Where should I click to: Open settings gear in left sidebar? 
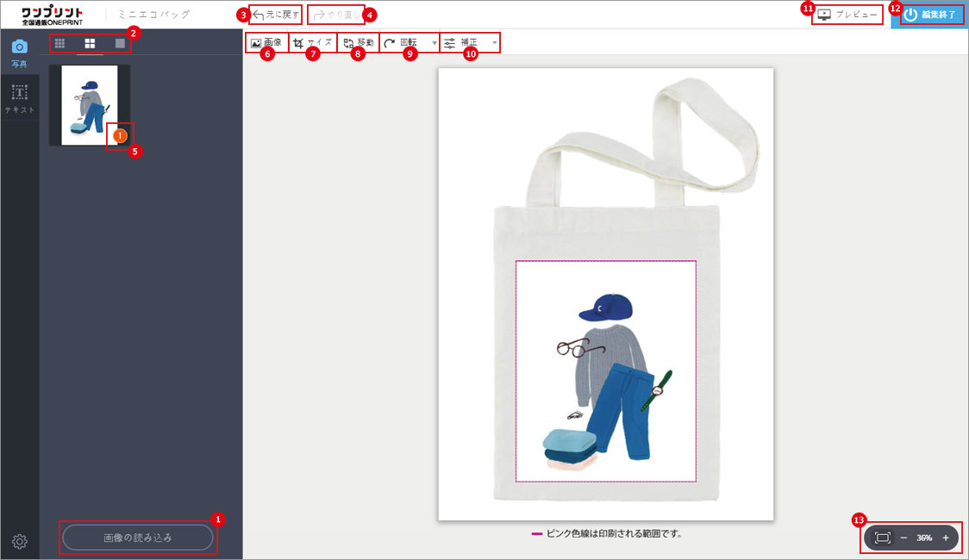pos(20,541)
